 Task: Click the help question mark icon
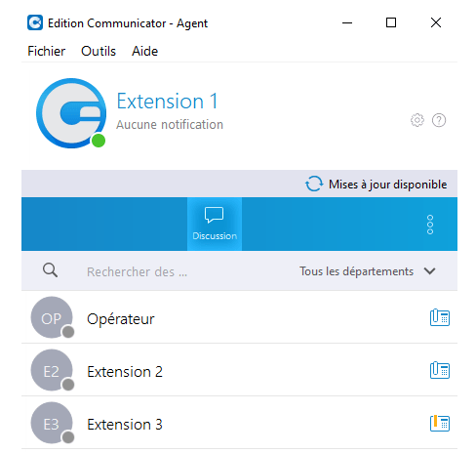[x=439, y=120]
